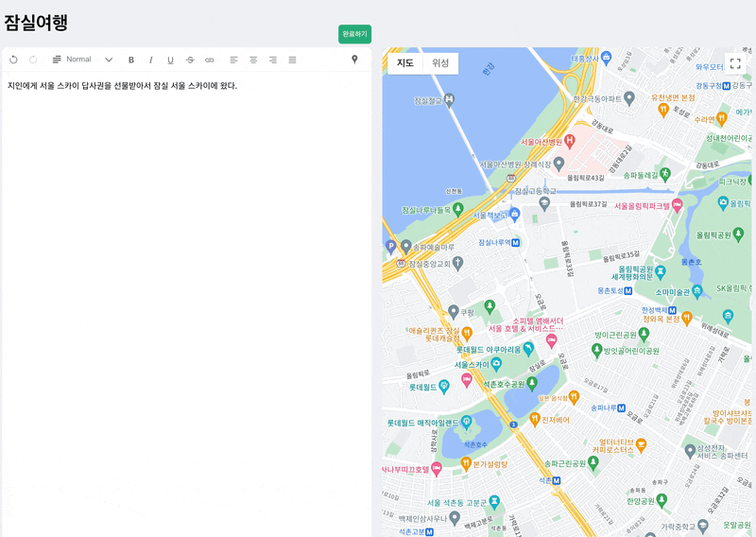Click the 서울책보고 marker

(x=515, y=214)
